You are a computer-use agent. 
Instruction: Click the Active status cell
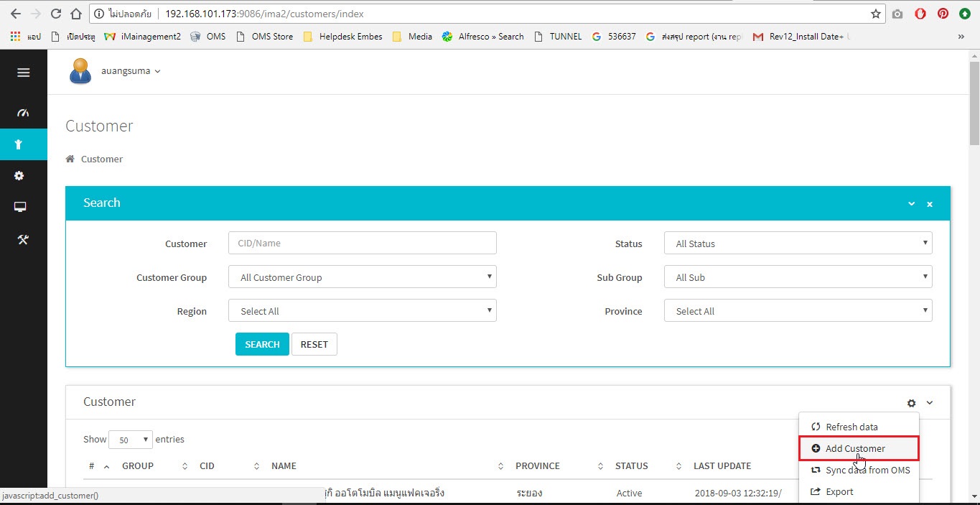point(630,494)
